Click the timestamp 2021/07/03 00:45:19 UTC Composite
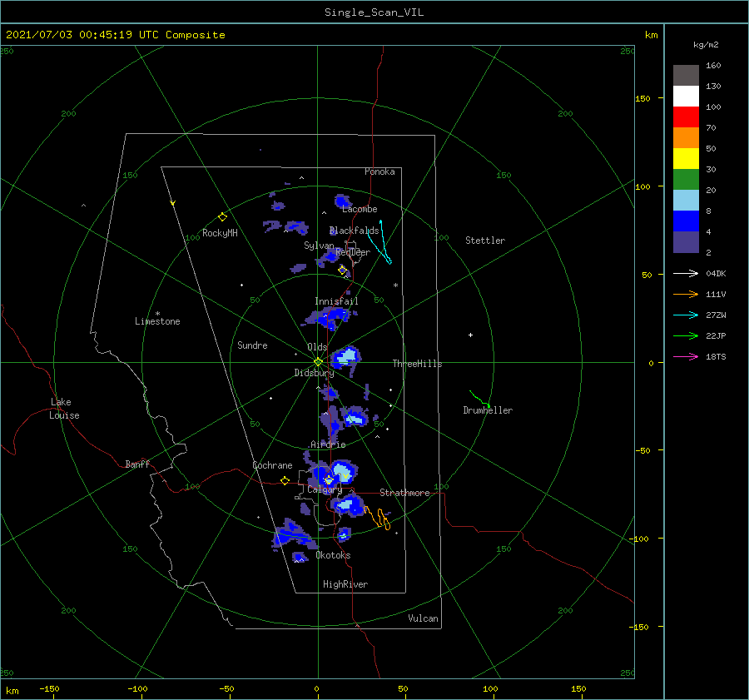749x700 pixels. (115, 35)
